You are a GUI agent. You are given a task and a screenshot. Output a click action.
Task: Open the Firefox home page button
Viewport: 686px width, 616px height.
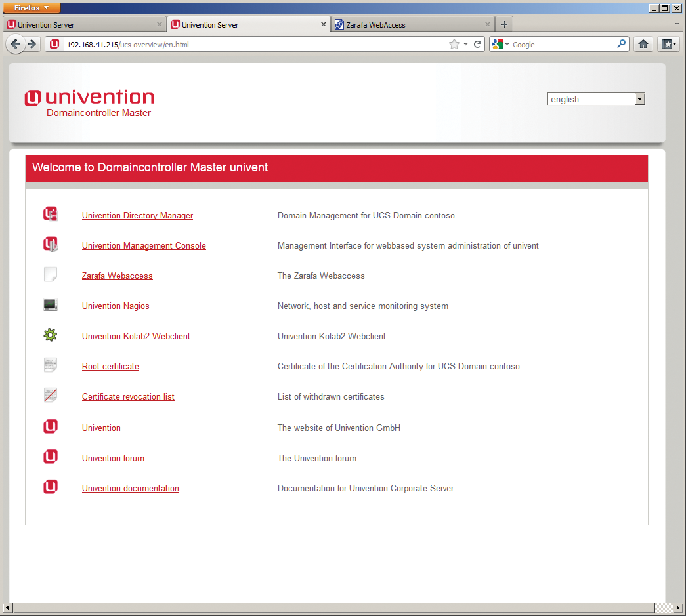click(x=643, y=44)
